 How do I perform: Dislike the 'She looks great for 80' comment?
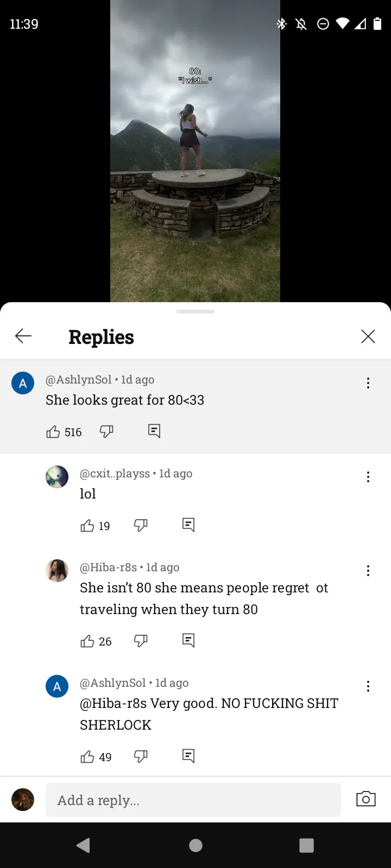(x=106, y=432)
